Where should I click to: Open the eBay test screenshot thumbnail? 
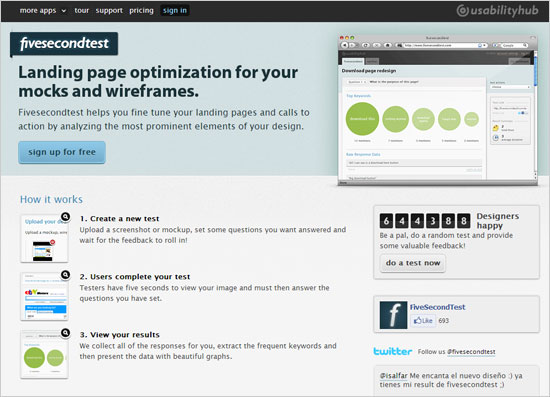tap(44, 297)
